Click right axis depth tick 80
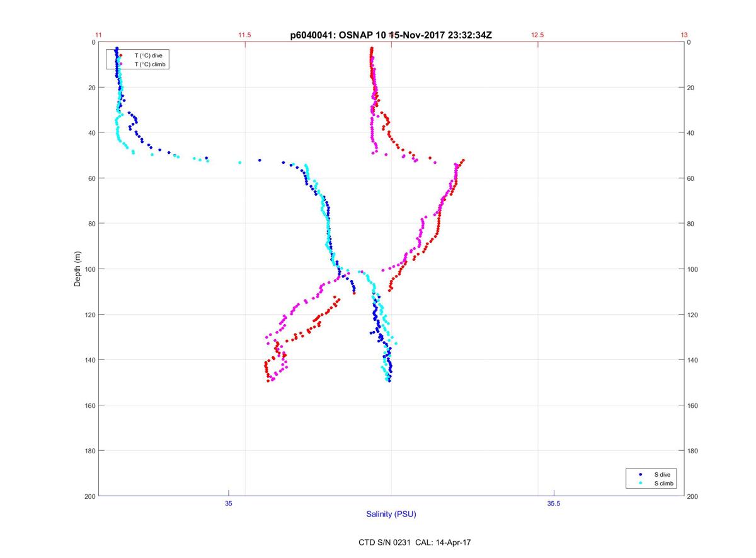Screen dimensions: 756x558 [x=692, y=224]
